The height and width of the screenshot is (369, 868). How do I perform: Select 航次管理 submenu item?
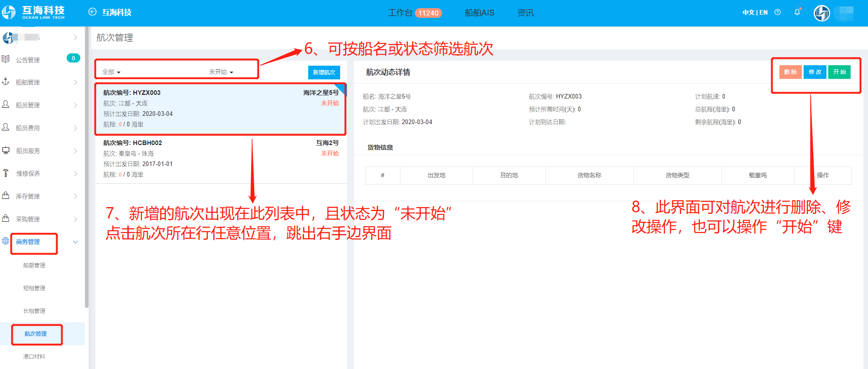tap(36, 334)
